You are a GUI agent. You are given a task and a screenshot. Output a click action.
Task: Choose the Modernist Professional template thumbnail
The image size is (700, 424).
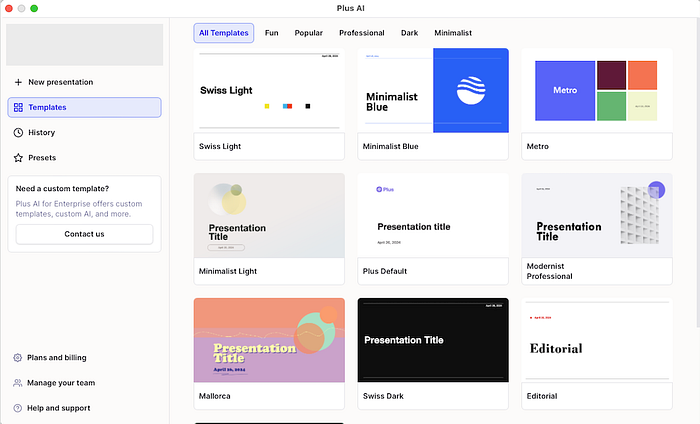pyautogui.click(x=597, y=215)
